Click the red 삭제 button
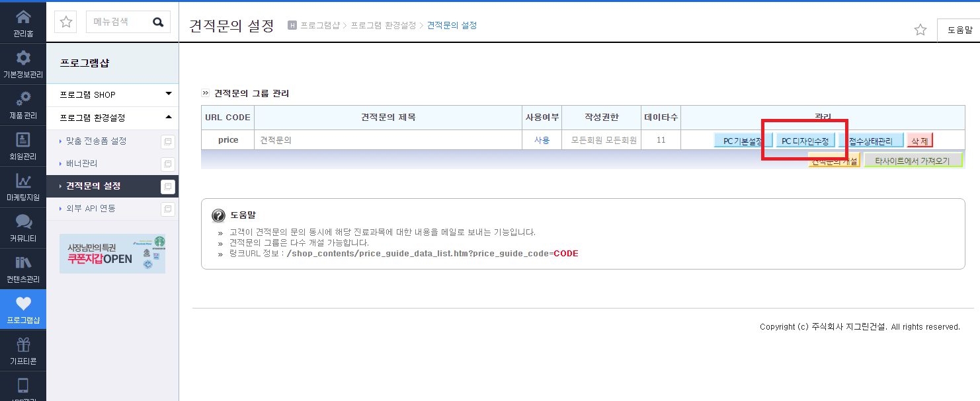Viewport: 980px width, 401px height. [920, 141]
